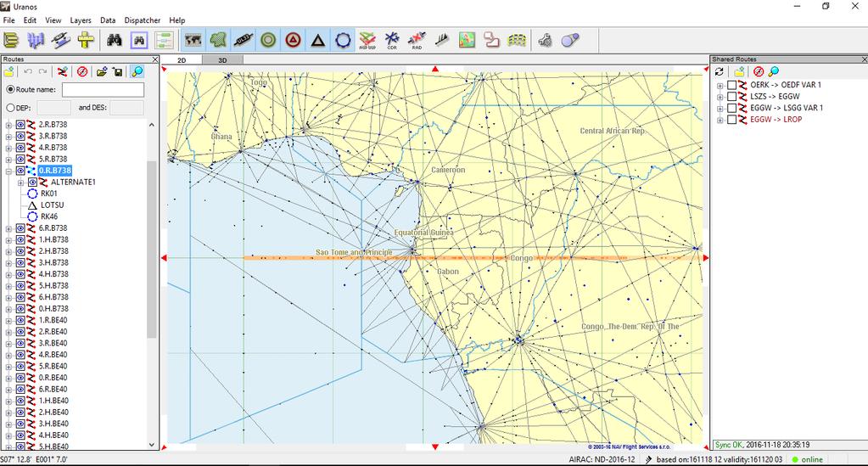Toggle visibility eye of route 2.R.B738

pos(20,125)
